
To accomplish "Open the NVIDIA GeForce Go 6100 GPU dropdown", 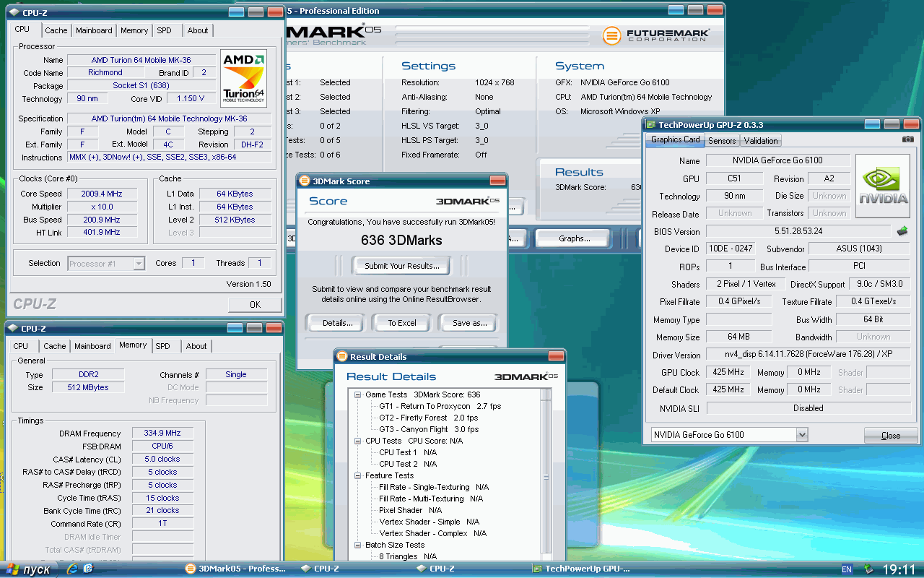I will [x=801, y=435].
